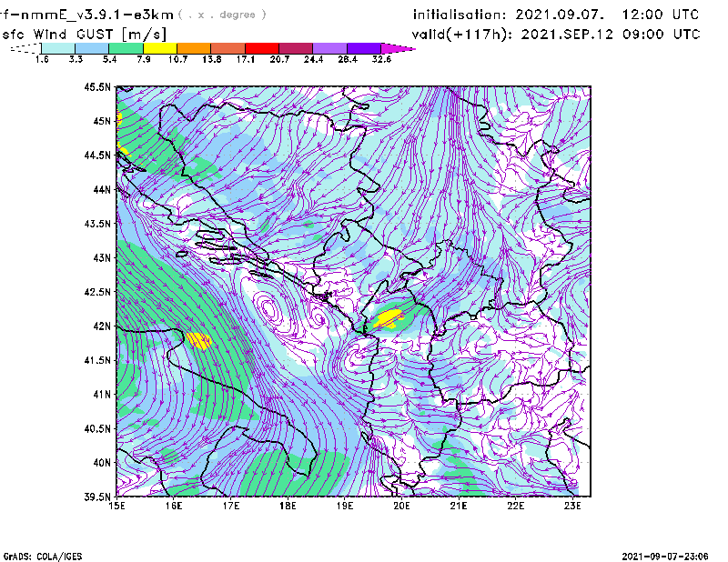
Task: Click the 45.5N latitude axis label
Action: coord(98,87)
